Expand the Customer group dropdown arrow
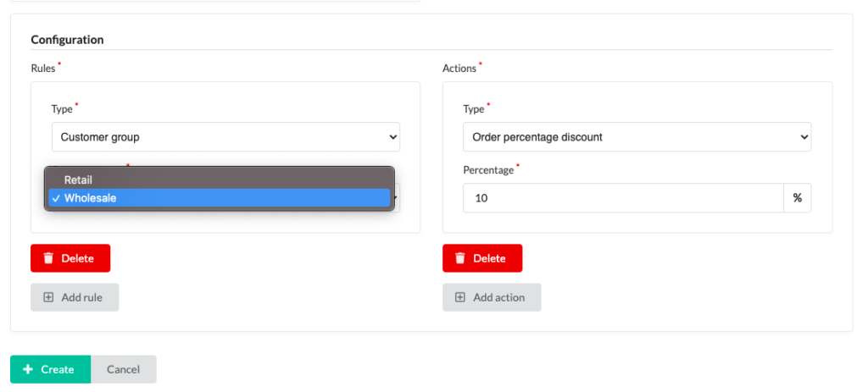Viewport: 868px width, 392px height. point(392,136)
